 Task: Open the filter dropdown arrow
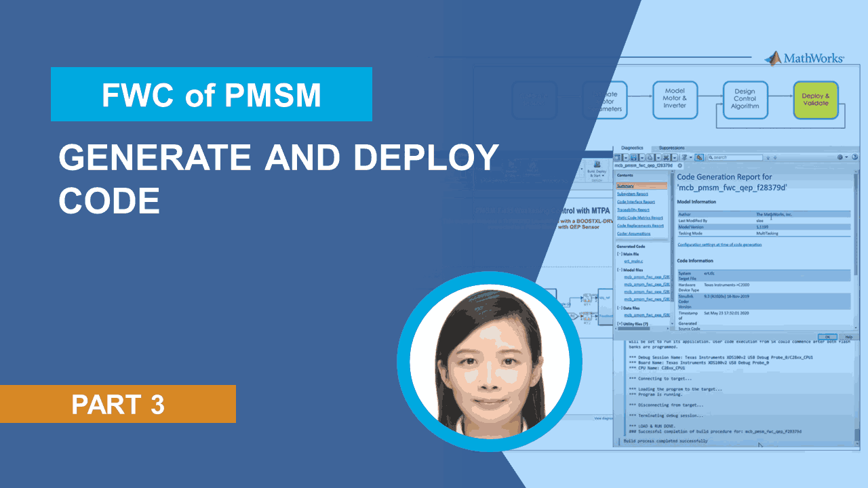coord(690,157)
